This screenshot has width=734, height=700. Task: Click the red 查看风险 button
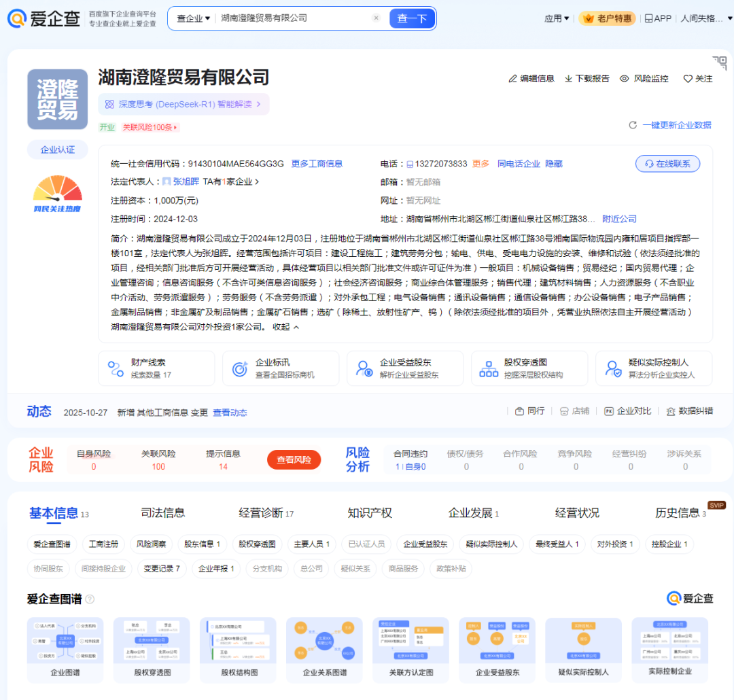coord(294,460)
